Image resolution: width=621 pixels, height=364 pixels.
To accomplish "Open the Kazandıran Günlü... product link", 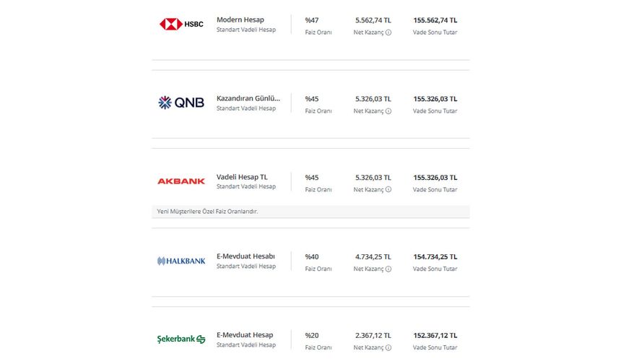I will [248, 98].
